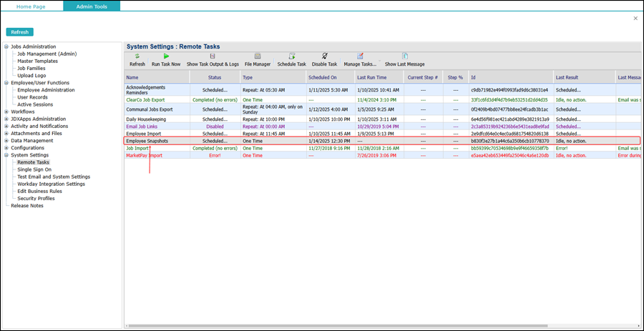Collapse the Jobs Administration tree node
The width and height of the screenshot is (644, 331).
pos(6,47)
